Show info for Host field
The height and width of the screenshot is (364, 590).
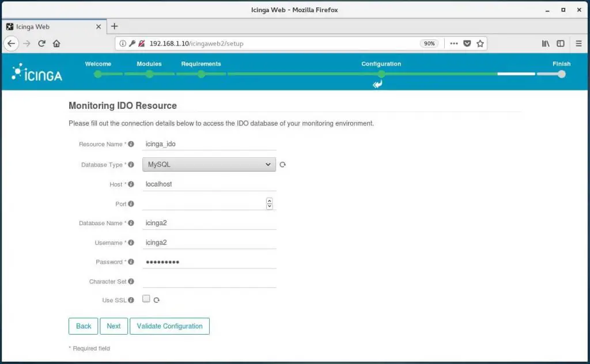(131, 184)
